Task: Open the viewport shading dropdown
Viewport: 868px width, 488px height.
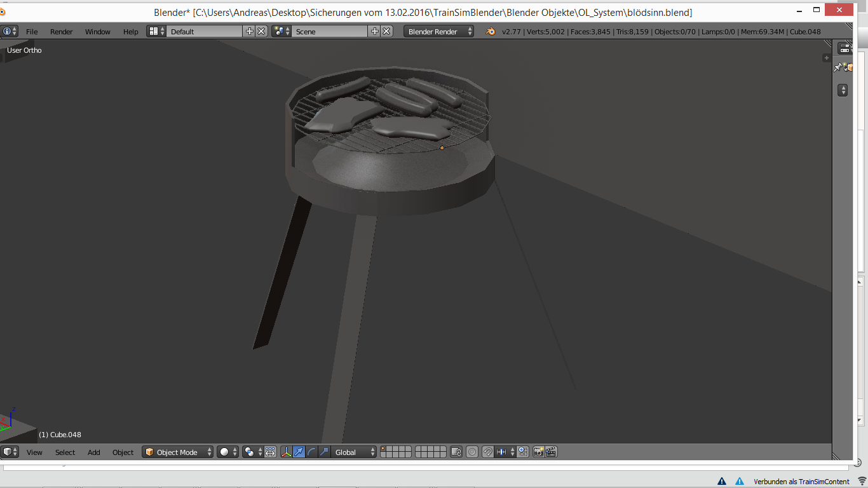Action: [x=228, y=452]
